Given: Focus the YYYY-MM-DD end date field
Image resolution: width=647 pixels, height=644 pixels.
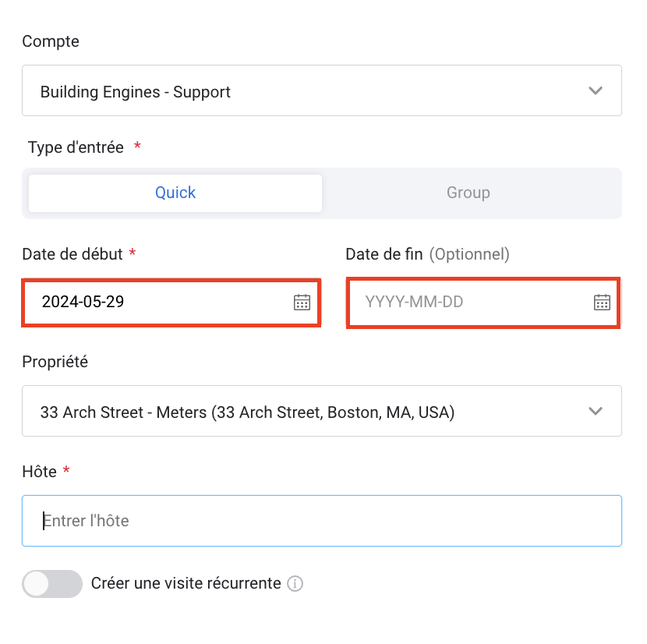Looking at the screenshot, I should coord(468,303).
